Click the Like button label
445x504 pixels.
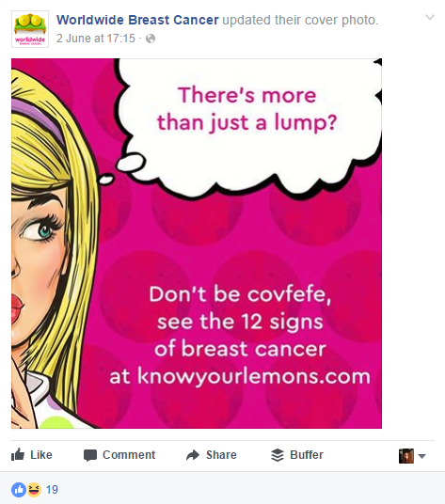tap(41, 455)
